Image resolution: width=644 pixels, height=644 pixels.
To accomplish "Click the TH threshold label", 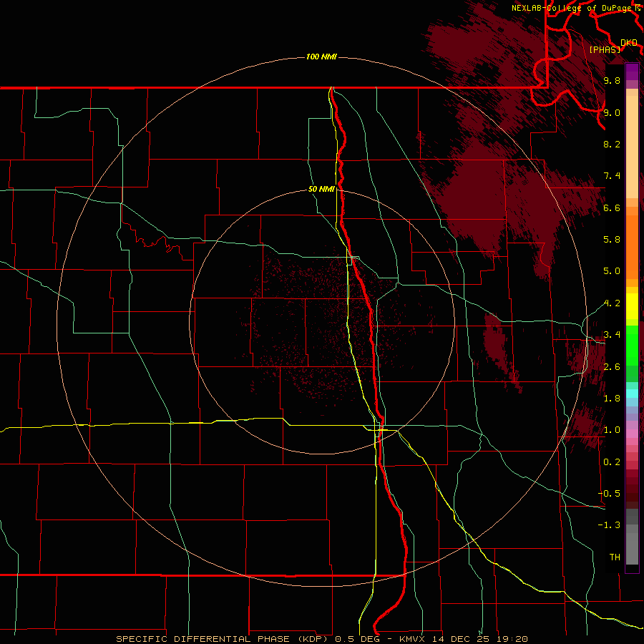I will tap(615, 557).
